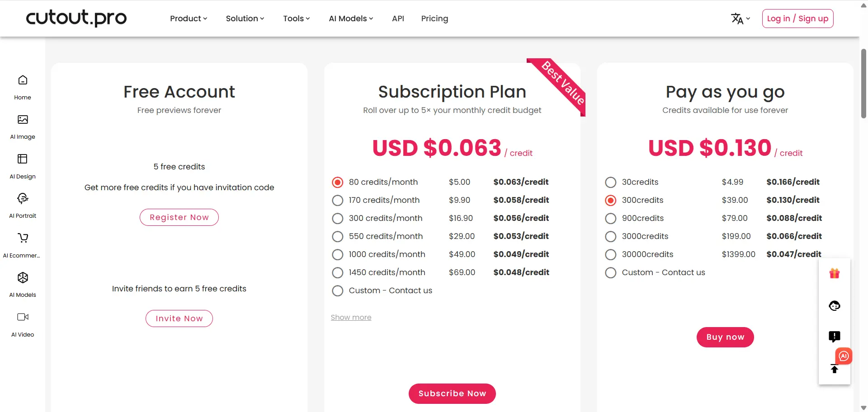Open AI Video from the sidebar
The width and height of the screenshot is (868, 412).
(23, 317)
